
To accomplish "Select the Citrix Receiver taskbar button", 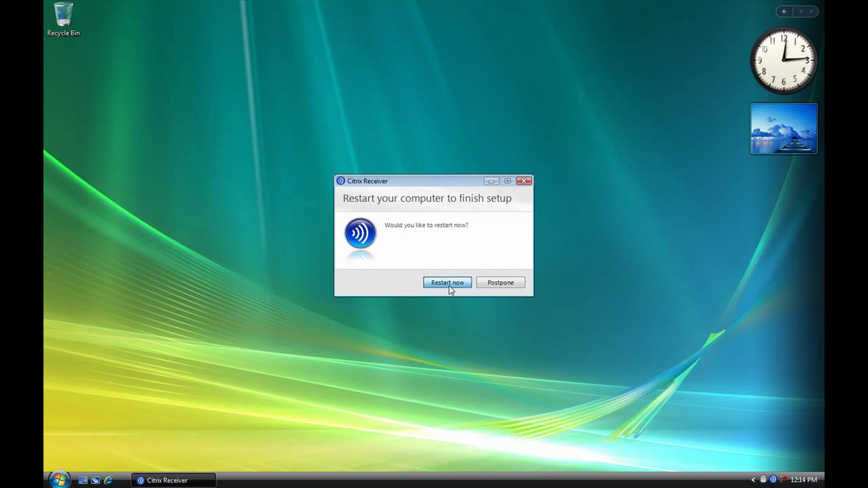I will tap(174, 480).
